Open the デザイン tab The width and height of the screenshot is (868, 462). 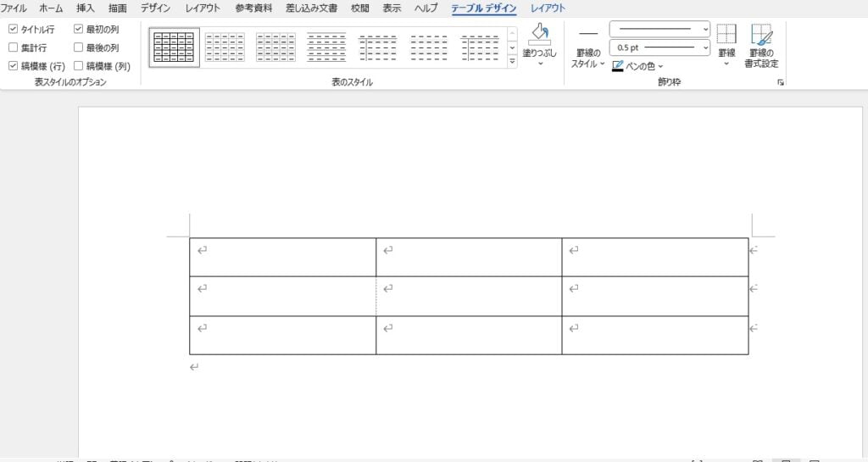coord(155,8)
